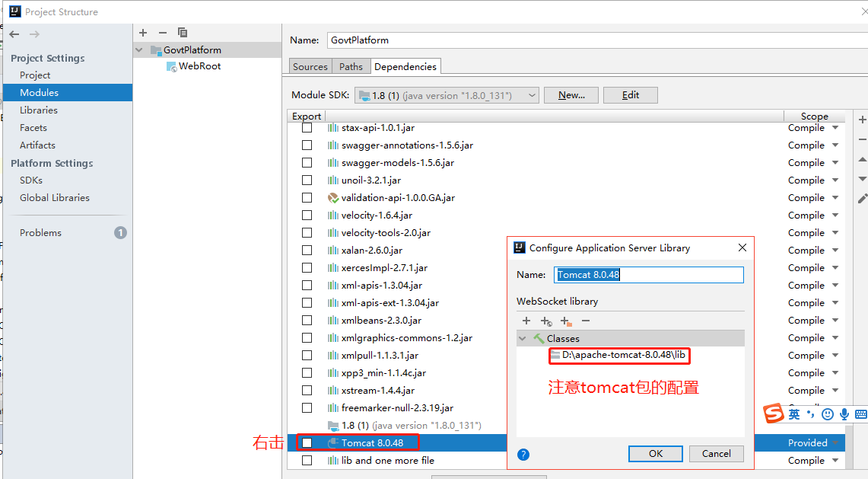This screenshot has width=868, height=479.
Task: Remove library root with dialog minus icon
Action: tap(586, 321)
